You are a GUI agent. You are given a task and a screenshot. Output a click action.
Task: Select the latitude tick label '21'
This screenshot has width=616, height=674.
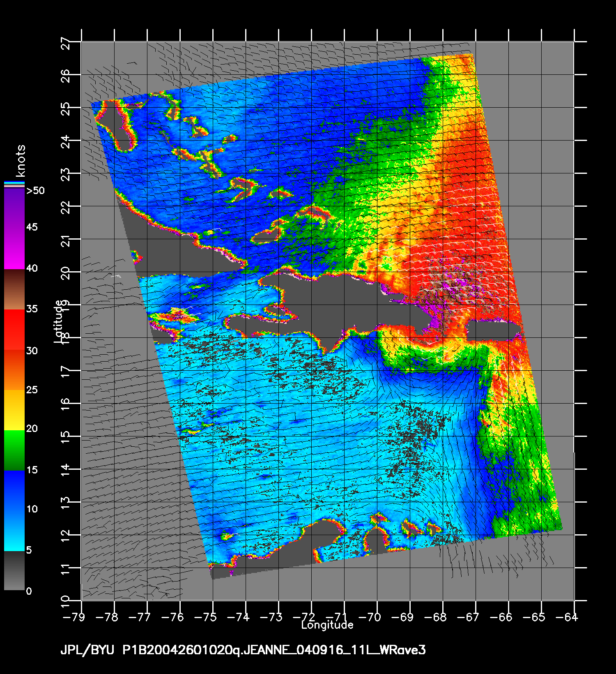65,240
